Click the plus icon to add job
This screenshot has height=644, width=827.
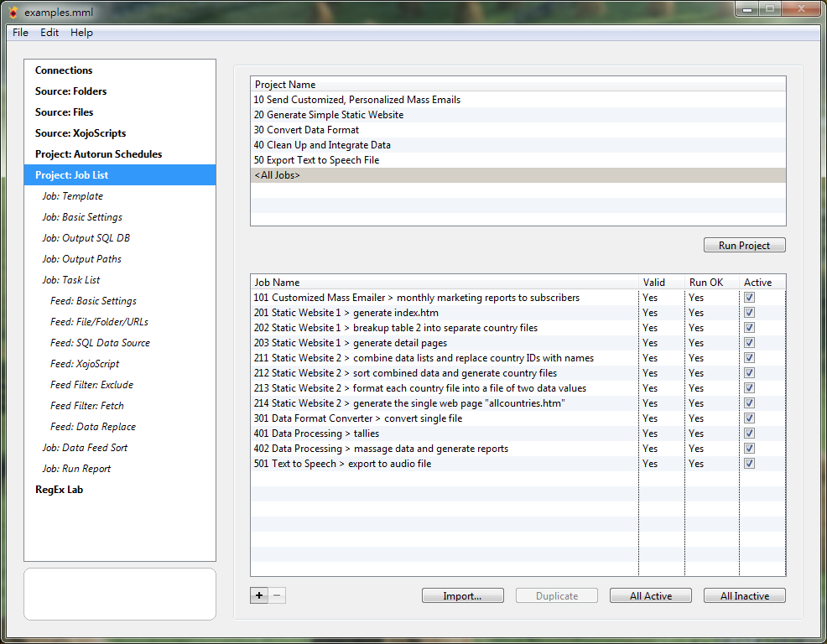259,595
